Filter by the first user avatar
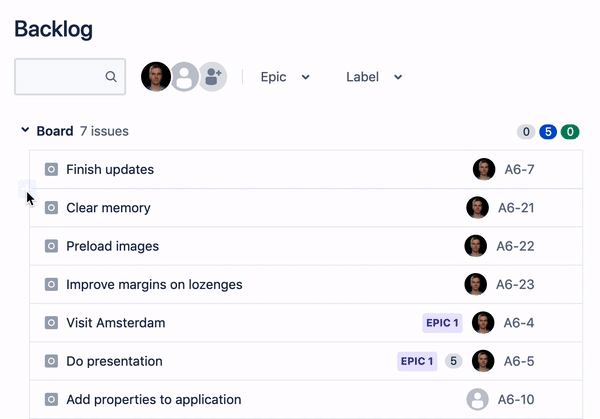The width and height of the screenshot is (600, 419). [x=156, y=77]
